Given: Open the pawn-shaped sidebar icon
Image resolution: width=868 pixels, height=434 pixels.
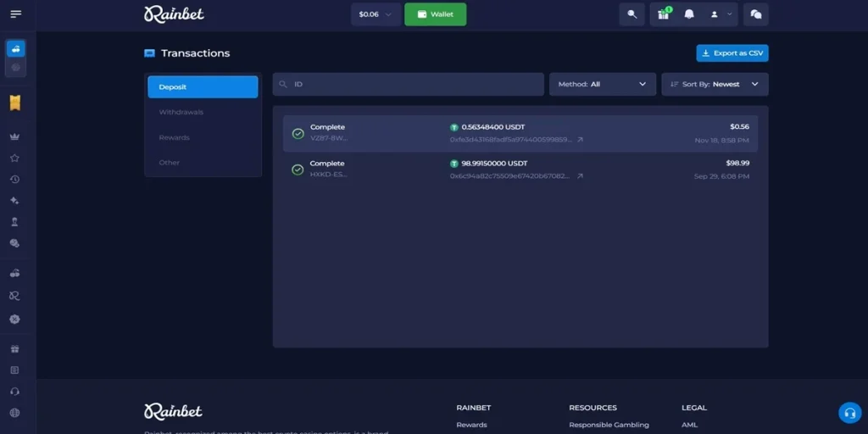Looking at the screenshot, I should (15, 222).
